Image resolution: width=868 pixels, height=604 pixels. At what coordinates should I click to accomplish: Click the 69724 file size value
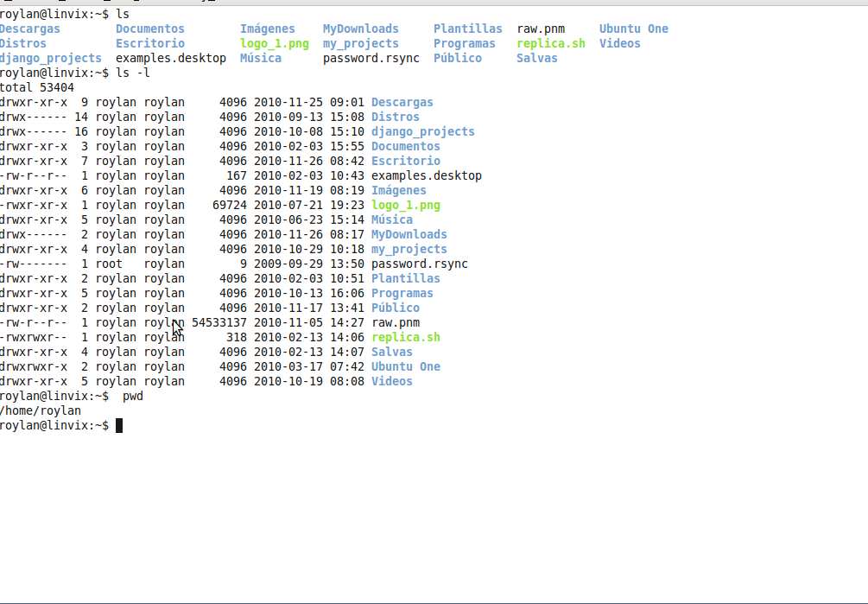[x=229, y=205]
